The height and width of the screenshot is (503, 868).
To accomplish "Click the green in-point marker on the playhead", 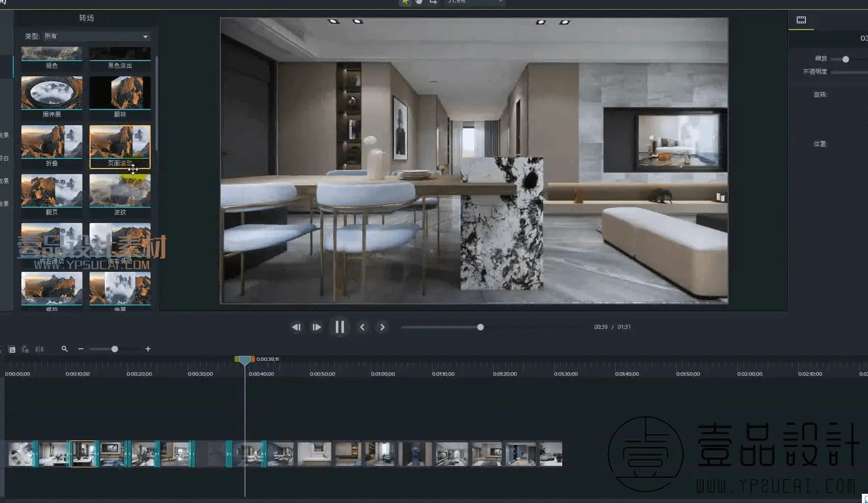I will coord(237,359).
